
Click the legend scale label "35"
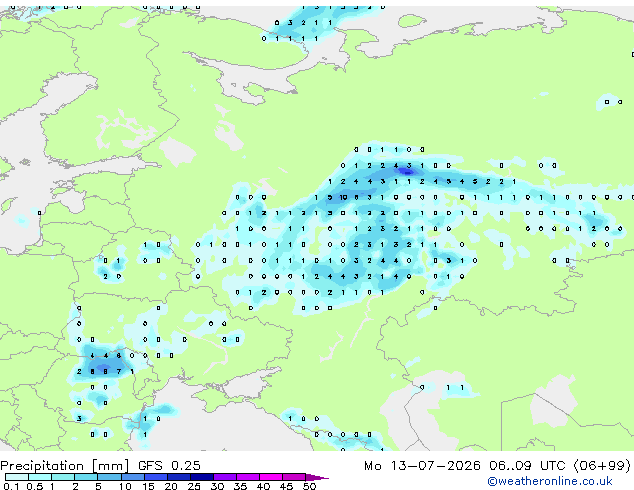pyautogui.click(x=240, y=486)
